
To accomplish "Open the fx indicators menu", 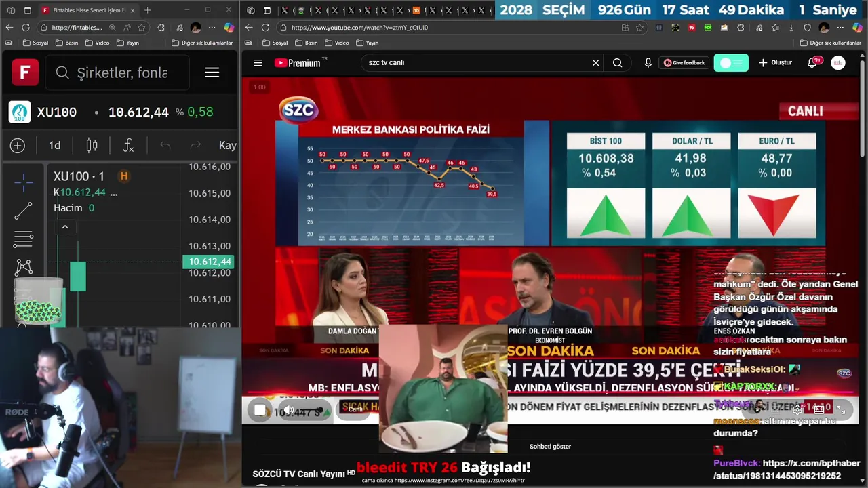I will [x=128, y=145].
